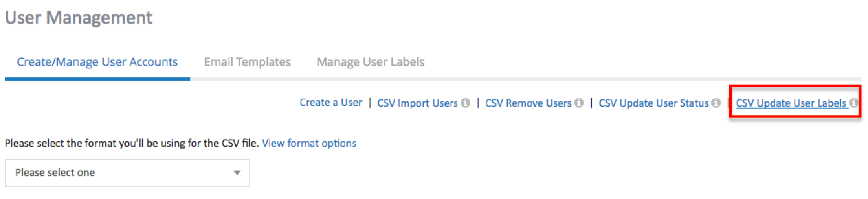Screen dimensions: 868x199
Task: Choose the CSV Remove Users link
Action: [x=528, y=103]
